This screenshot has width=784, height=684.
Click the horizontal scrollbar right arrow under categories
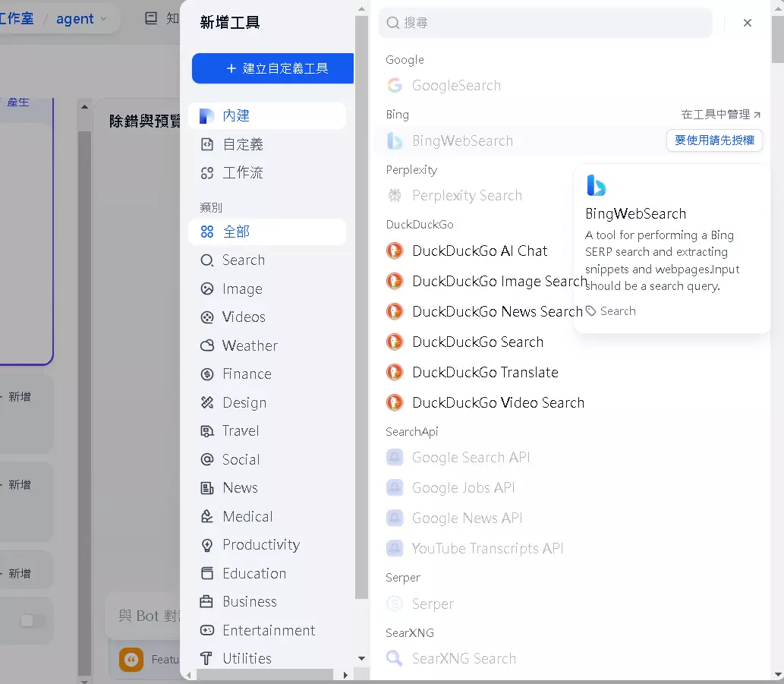(345, 675)
